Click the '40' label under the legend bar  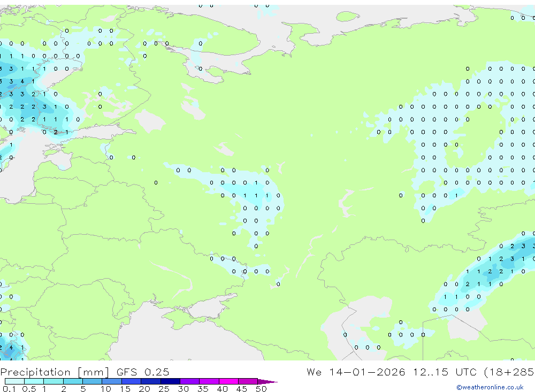pyautogui.click(x=222, y=389)
